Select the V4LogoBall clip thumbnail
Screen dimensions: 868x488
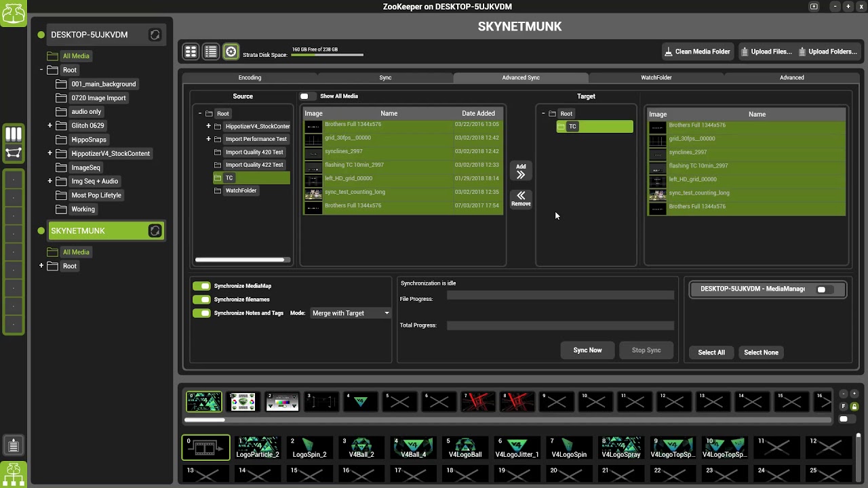(465, 447)
